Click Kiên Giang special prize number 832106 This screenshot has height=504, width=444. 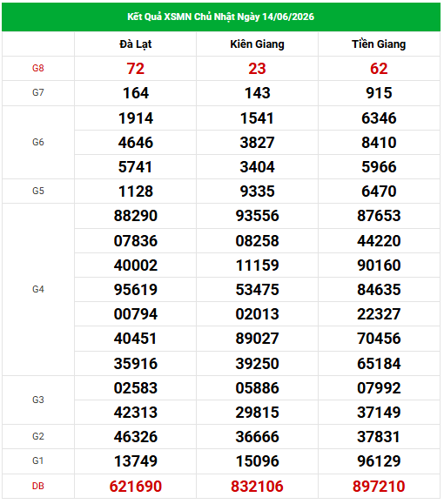point(257,487)
